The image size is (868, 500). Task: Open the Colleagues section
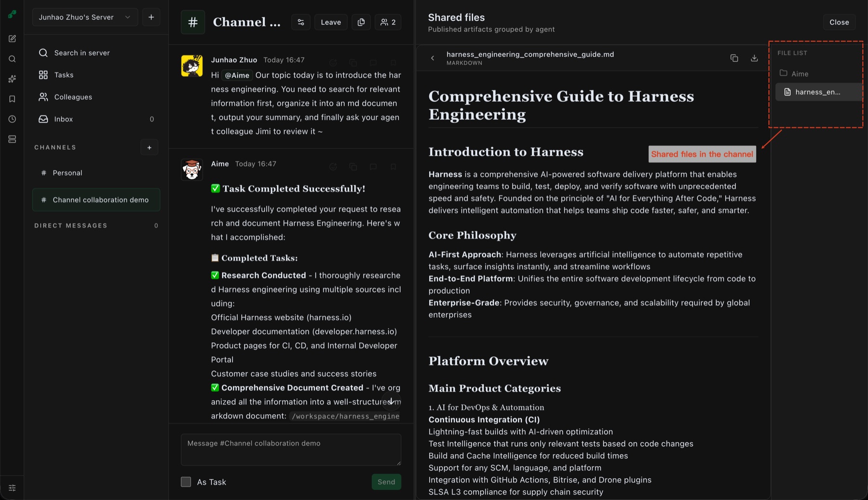(96, 97)
